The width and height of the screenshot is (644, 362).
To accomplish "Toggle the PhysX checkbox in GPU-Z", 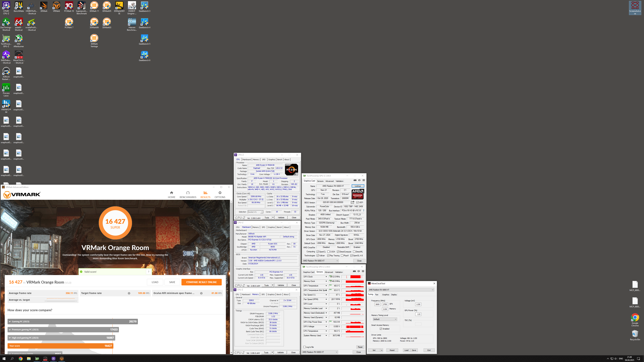I will 342,256.
